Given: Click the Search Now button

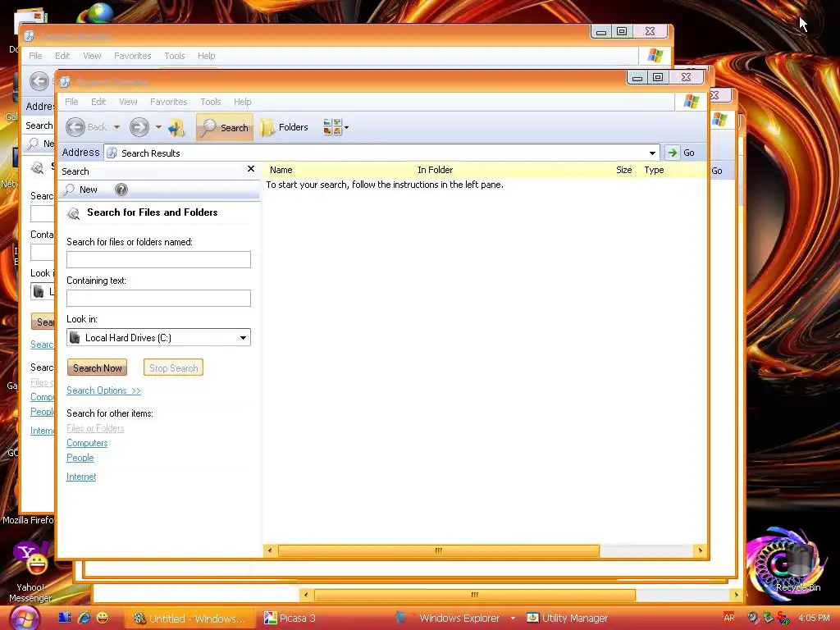Looking at the screenshot, I should pos(98,368).
